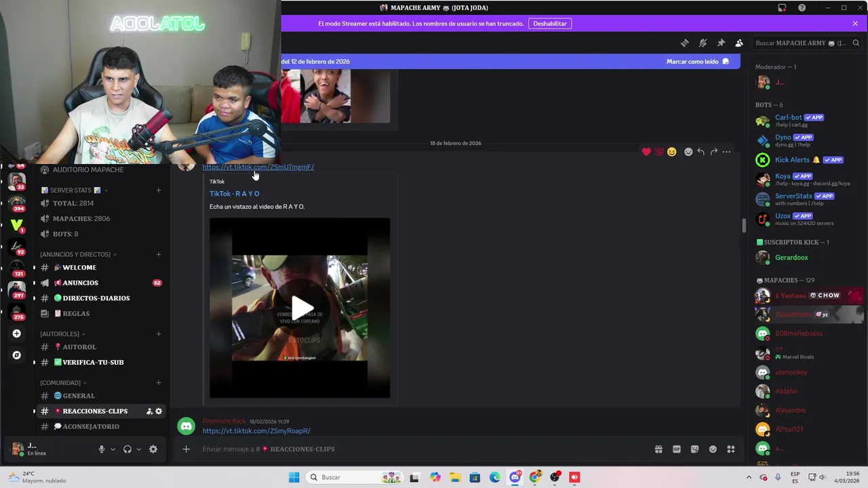Open the emoji picker in message bar

713,449
